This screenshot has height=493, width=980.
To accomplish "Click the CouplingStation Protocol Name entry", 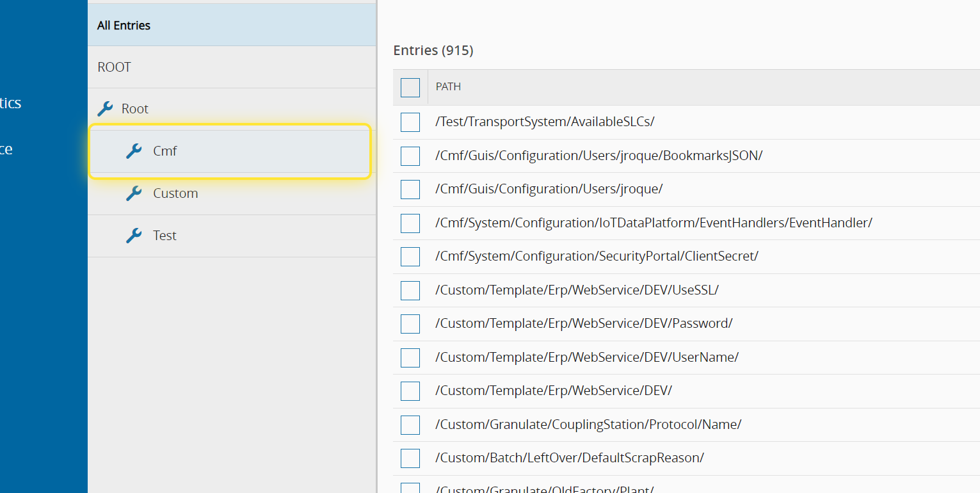I will point(588,424).
